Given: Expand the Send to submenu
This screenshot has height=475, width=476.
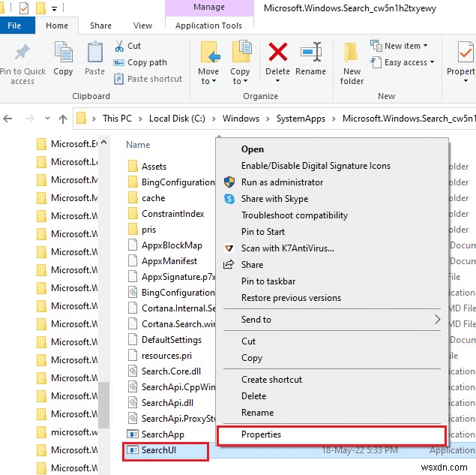Looking at the screenshot, I should [x=331, y=320].
